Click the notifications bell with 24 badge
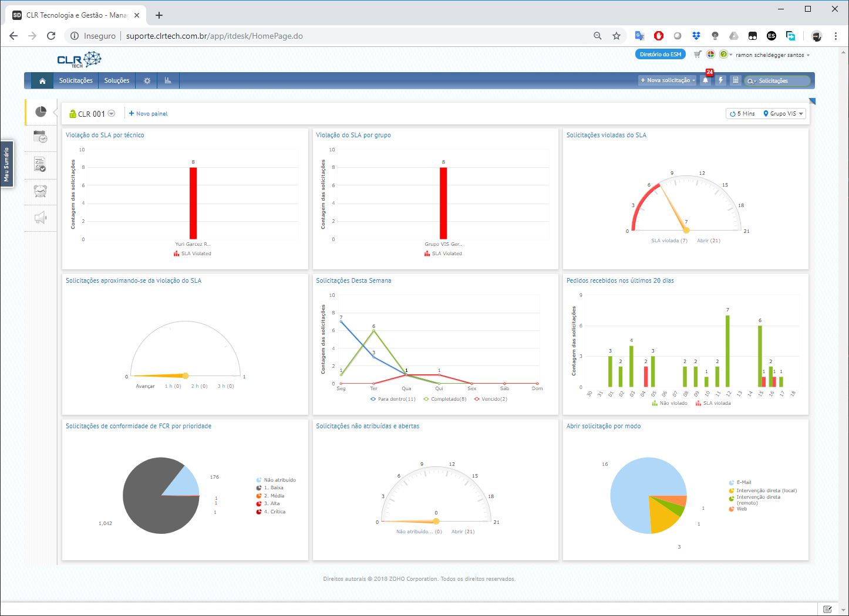Screen dimensions: 849x616 point(706,80)
